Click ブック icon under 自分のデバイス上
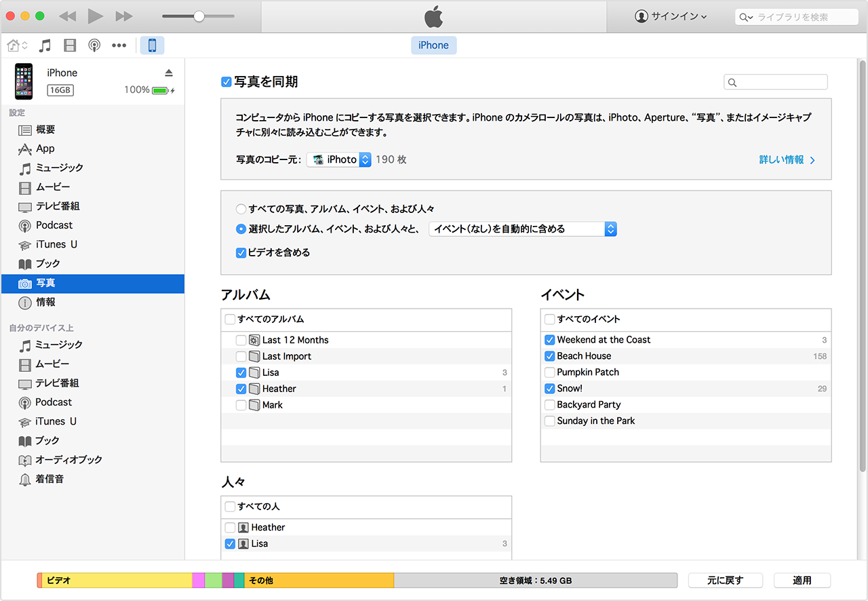 [25, 441]
